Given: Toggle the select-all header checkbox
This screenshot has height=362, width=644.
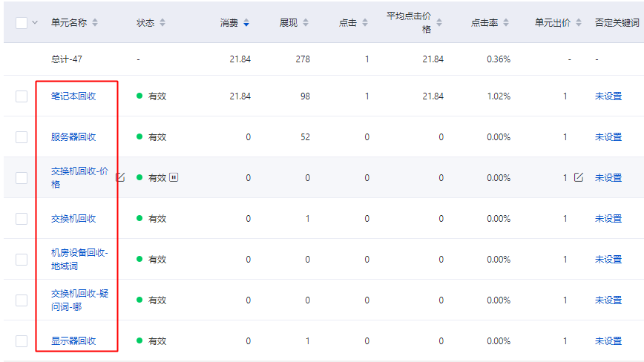Looking at the screenshot, I should (22, 22).
